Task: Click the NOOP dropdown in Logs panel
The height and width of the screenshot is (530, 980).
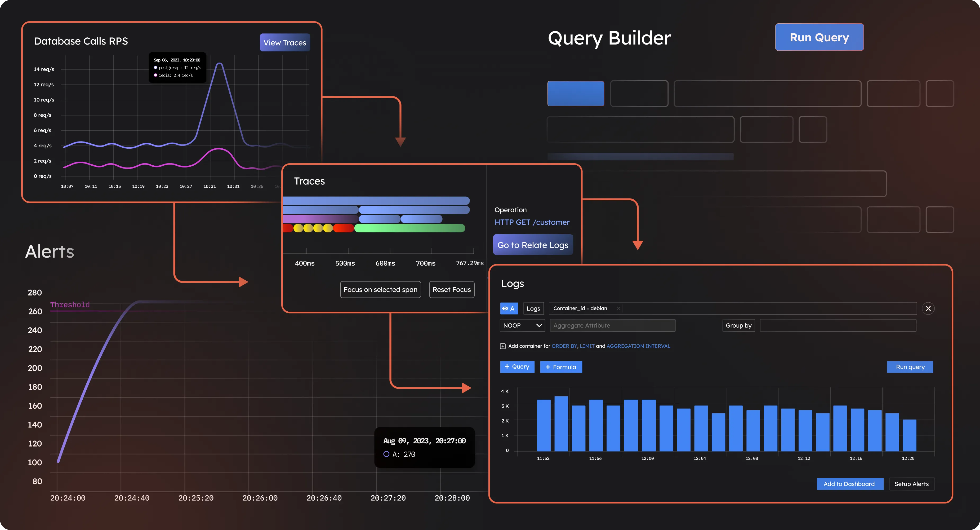Action: tap(522, 325)
